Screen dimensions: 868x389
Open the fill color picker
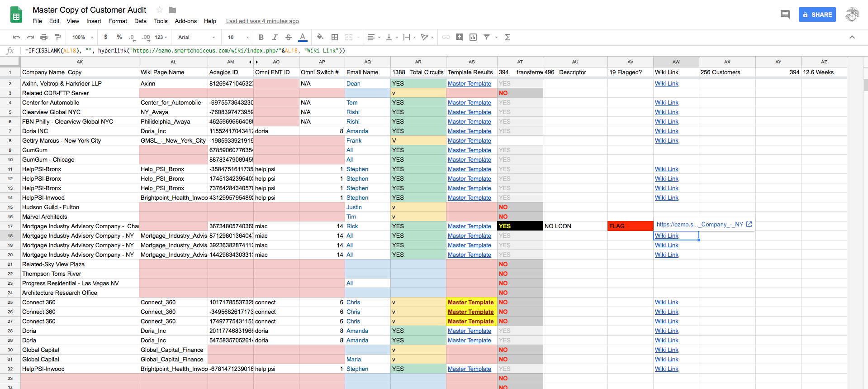(320, 37)
